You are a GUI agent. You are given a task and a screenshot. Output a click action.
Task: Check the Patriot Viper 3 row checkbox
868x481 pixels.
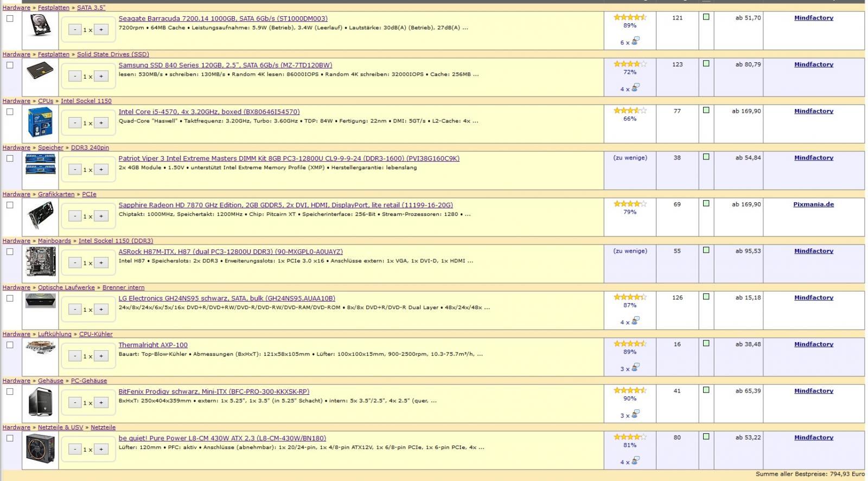(10, 158)
